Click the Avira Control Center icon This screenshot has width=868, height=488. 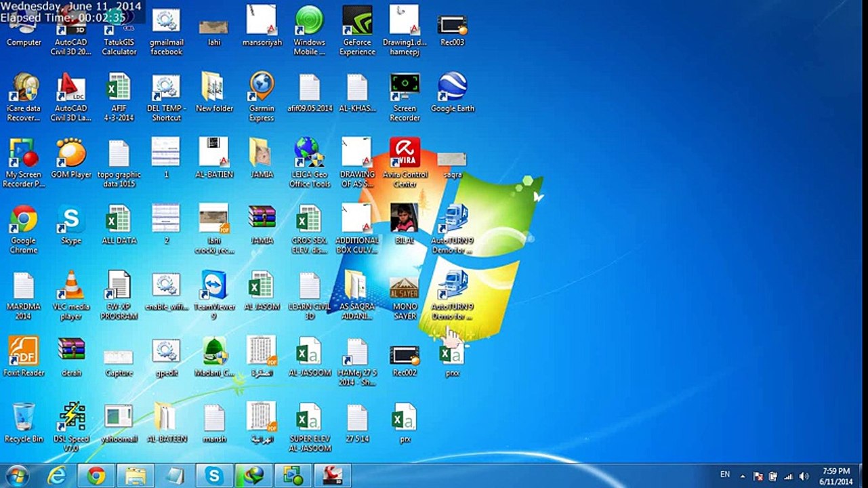pyautogui.click(x=405, y=163)
